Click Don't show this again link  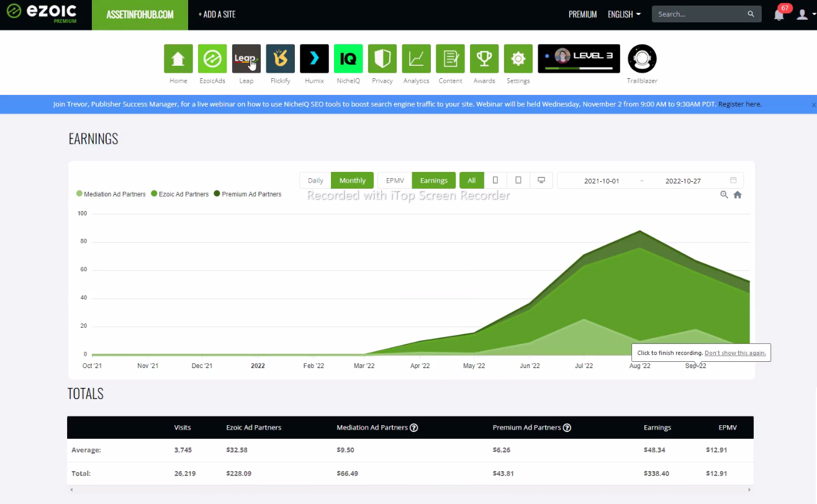click(x=735, y=353)
